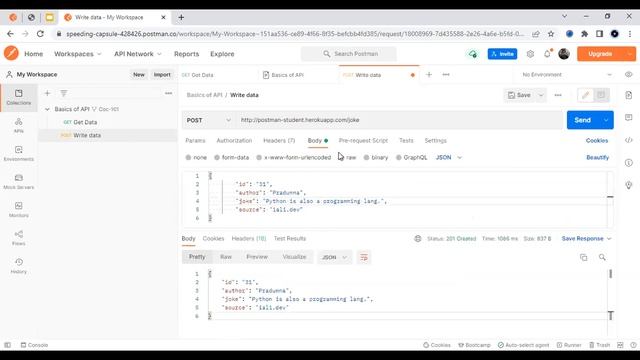This screenshot has width=640, height=360.
Task: Click the response network globe icon
Action: coord(418,238)
